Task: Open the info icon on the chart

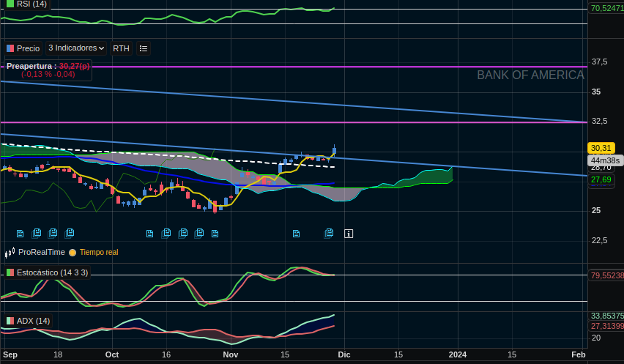Action: (x=349, y=234)
